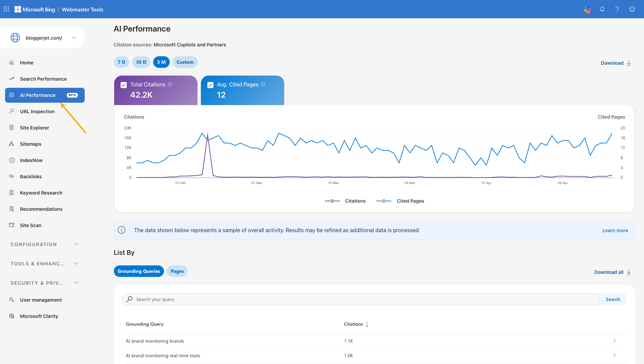Expand the CONFIGURATION section

point(45,244)
